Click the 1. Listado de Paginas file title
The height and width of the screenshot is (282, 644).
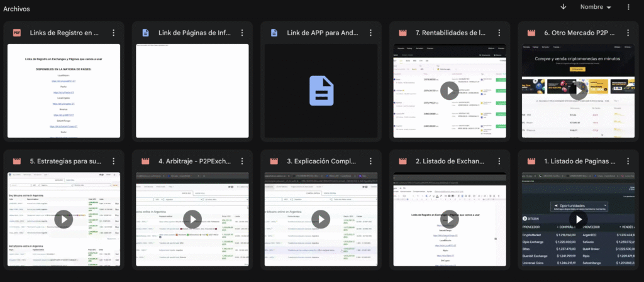click(x=577, y=161)
